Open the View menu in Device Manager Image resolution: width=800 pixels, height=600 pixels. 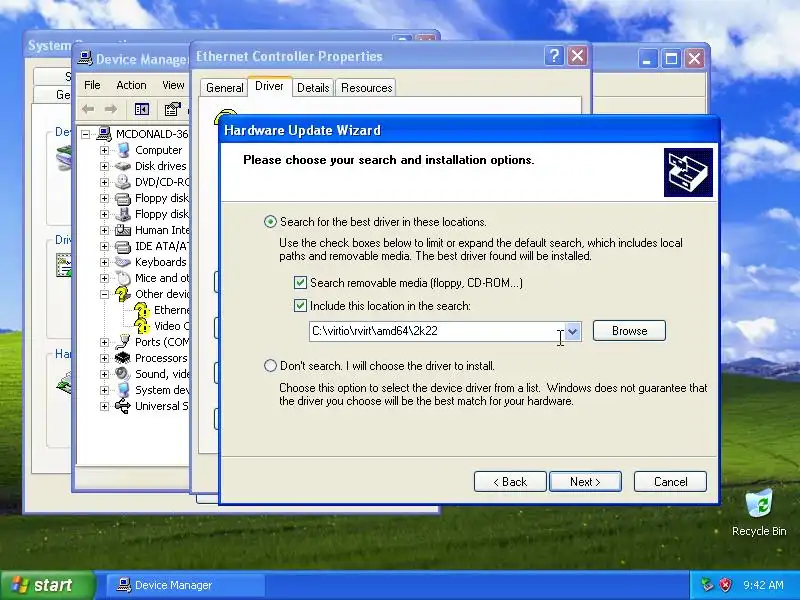(x=173, y=85)
